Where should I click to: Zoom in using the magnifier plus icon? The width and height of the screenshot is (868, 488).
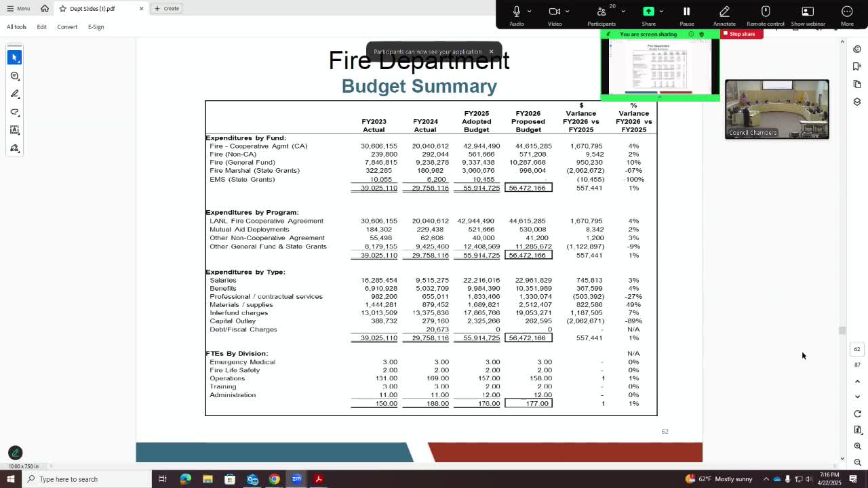click(857, 446)
